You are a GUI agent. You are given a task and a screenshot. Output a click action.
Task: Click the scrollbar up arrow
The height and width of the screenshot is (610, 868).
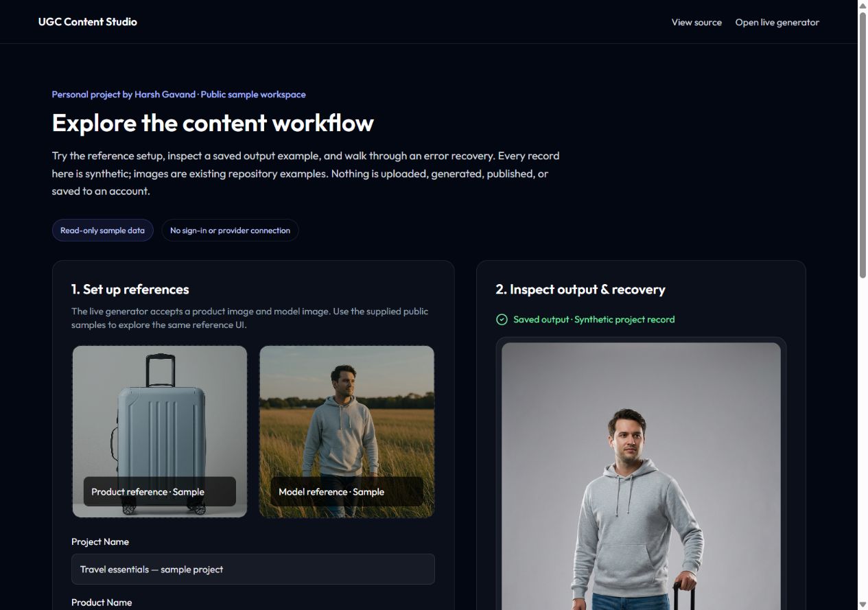point(863,5)
